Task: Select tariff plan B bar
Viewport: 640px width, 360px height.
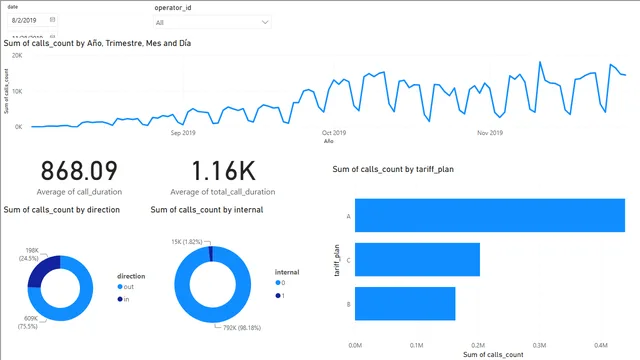Action: (405, 304)
